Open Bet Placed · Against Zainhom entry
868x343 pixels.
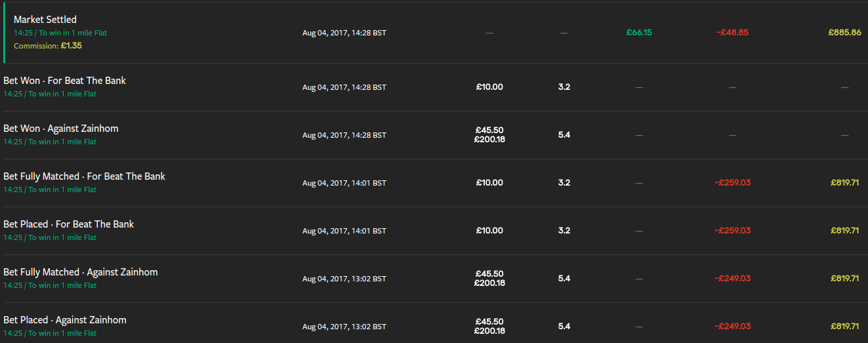(x=65, y=320)
